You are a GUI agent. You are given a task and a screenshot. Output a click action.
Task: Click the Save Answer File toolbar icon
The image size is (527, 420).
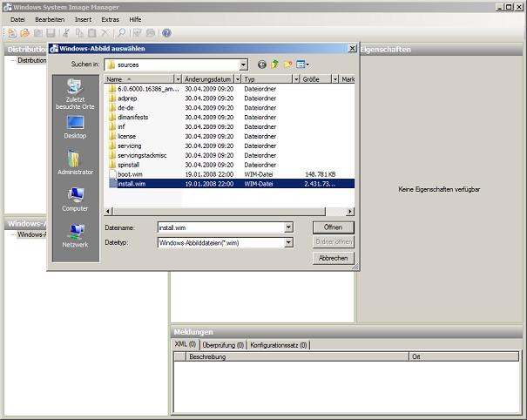point(51,32)
